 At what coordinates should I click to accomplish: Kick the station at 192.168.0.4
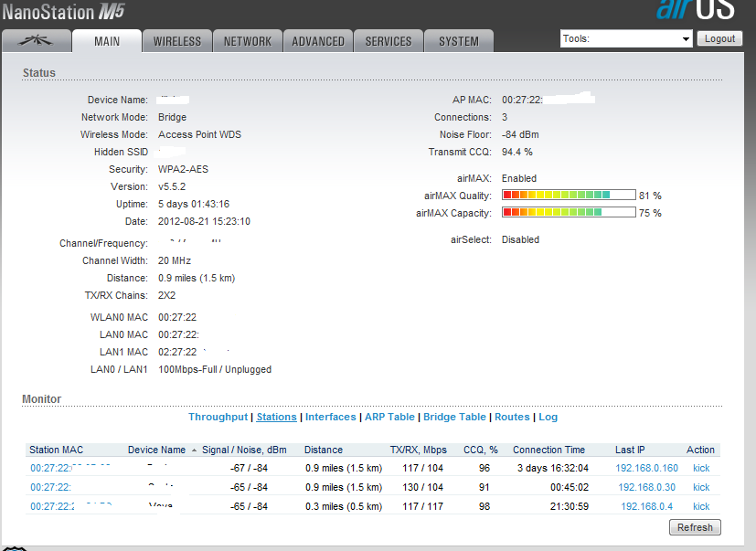click(x=701, y=506)
